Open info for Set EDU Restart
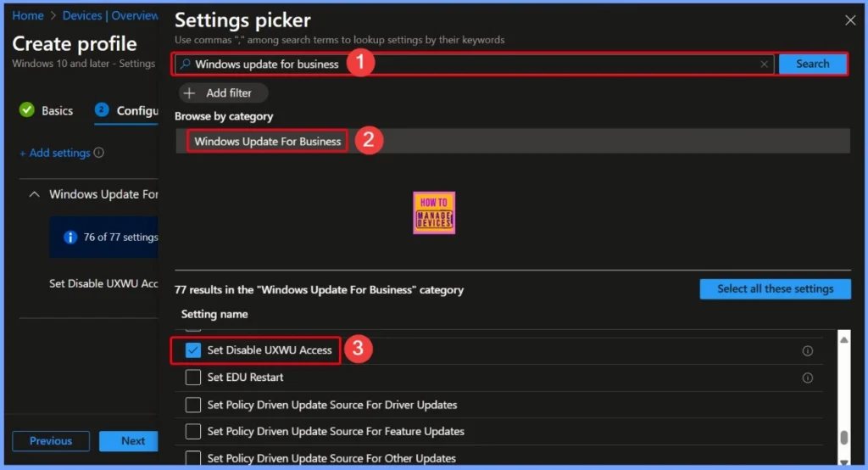The image size is (868, 470). point(808,378)
